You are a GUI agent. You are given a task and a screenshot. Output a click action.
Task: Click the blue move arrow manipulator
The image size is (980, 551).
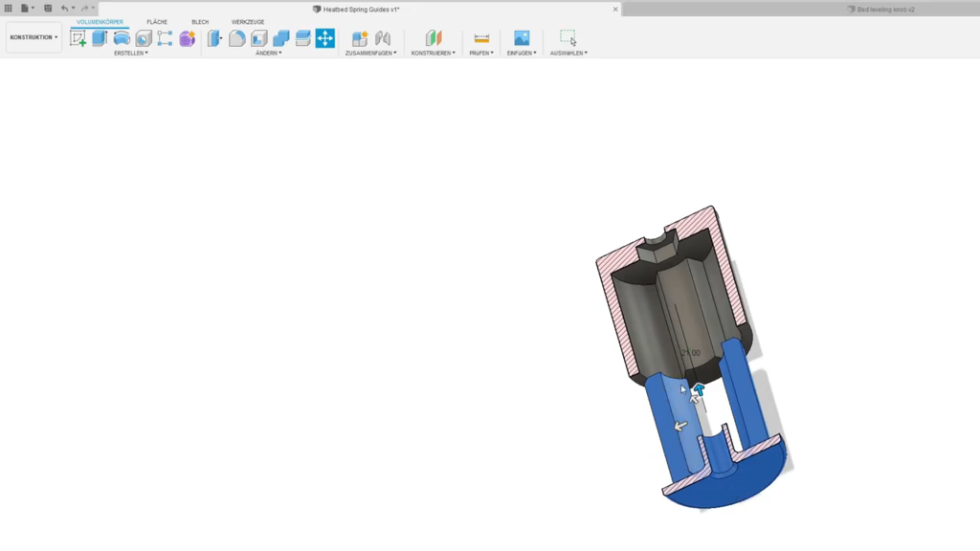click(699, 390)
